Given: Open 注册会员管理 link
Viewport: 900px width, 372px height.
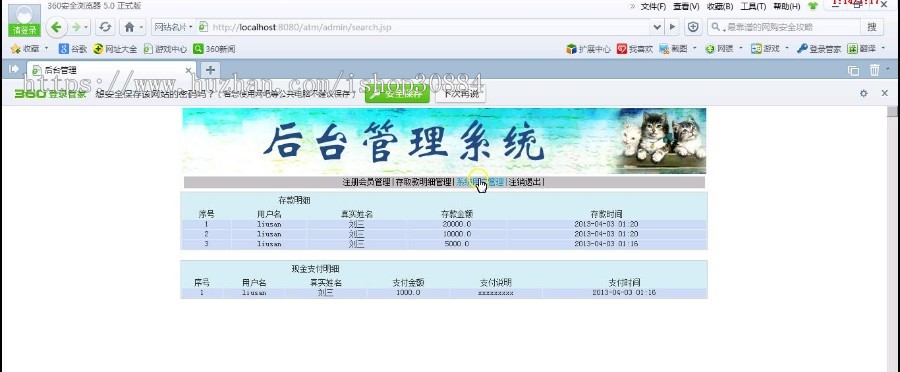Looking at the screenshot, I should (x=366, y=182).
